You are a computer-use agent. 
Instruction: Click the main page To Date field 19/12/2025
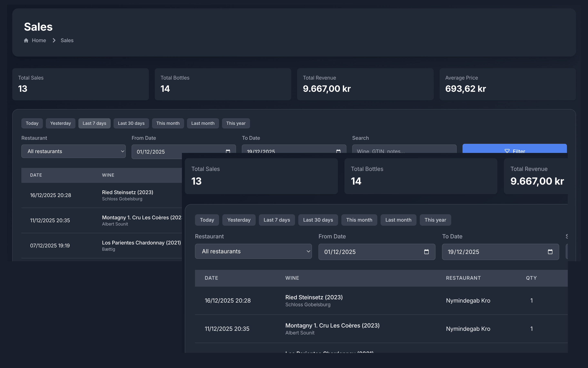pyautogui.click(x=294, y=149)
